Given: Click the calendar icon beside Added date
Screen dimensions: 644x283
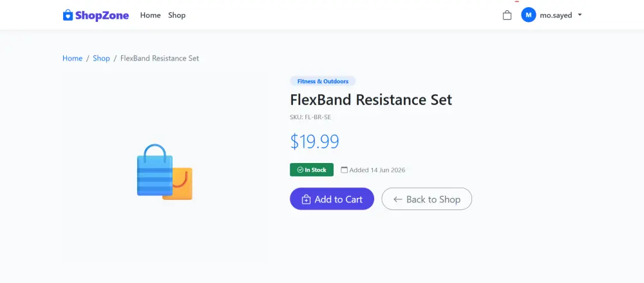Looking at the screenshot, I should [x=344, y=170].
